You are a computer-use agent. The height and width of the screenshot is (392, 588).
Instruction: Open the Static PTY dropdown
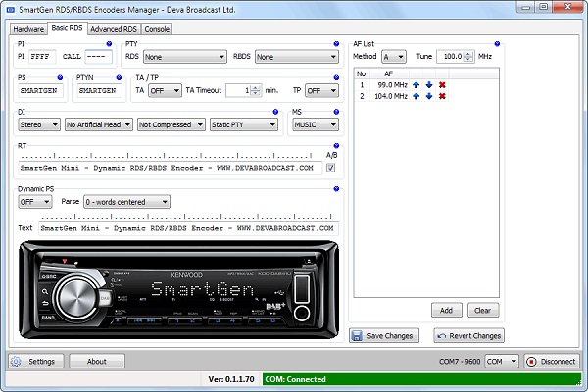pyautogui.click(x=244, y=124)
